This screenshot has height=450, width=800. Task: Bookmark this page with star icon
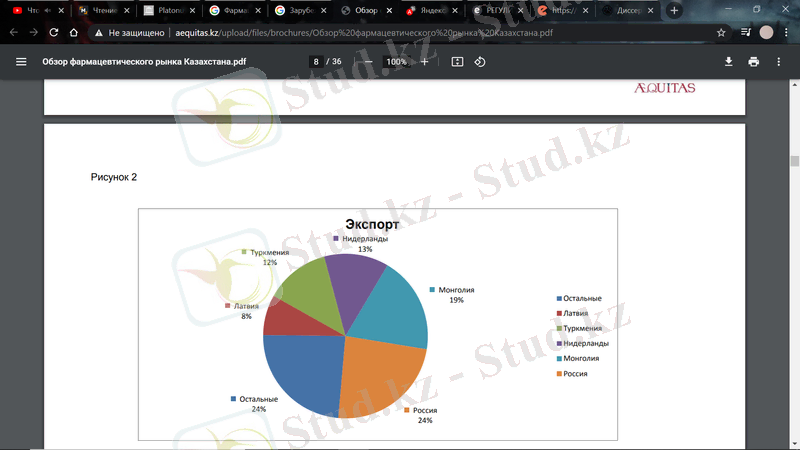pos(721,32)
